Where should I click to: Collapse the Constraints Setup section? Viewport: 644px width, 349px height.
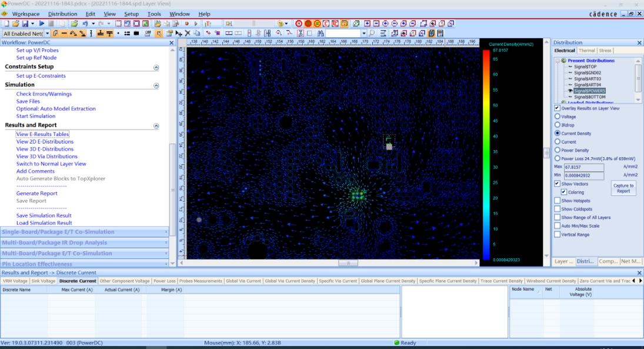156,68
